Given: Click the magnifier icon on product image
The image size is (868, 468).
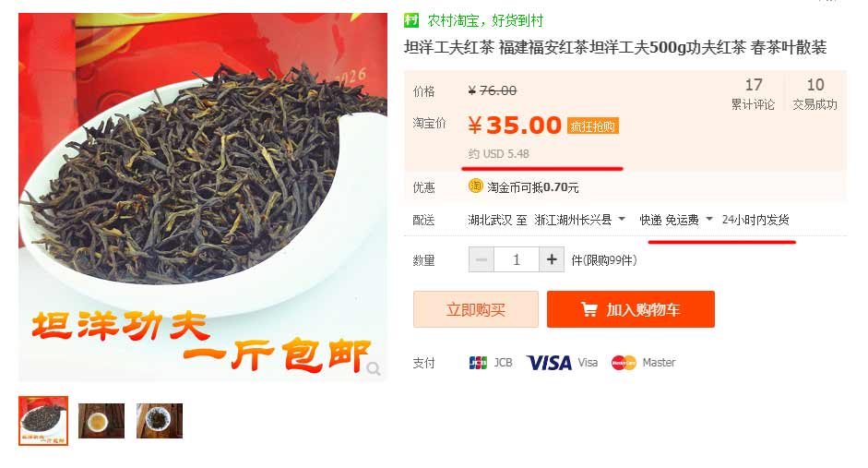Looking at the screenshot, I should [x=374, y=368].
